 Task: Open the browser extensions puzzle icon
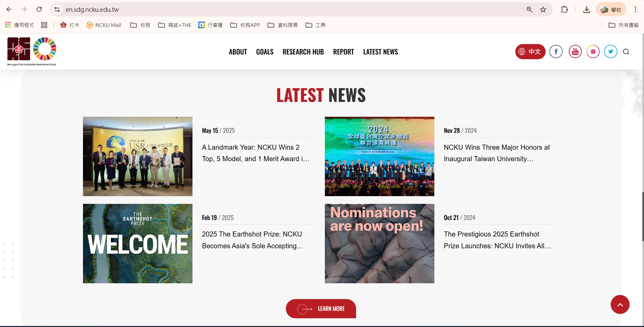coord(564,9)
